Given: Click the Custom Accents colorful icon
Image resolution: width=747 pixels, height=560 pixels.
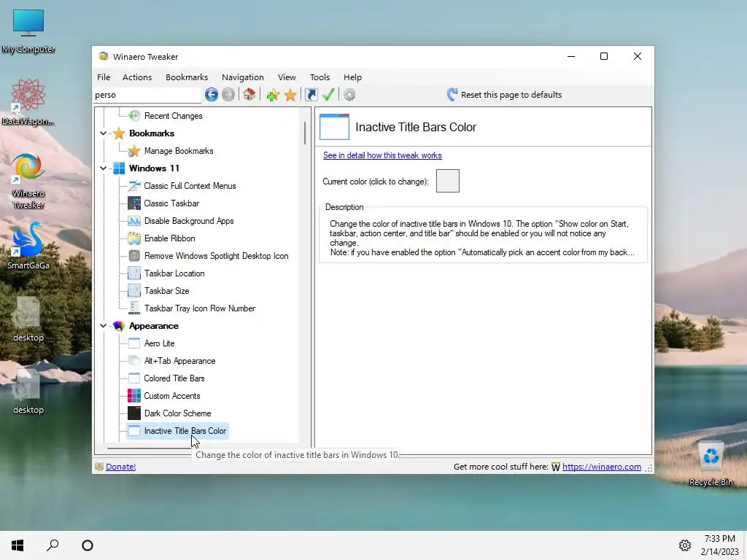Looking at the screenshot, I should (x=134, y=396).
